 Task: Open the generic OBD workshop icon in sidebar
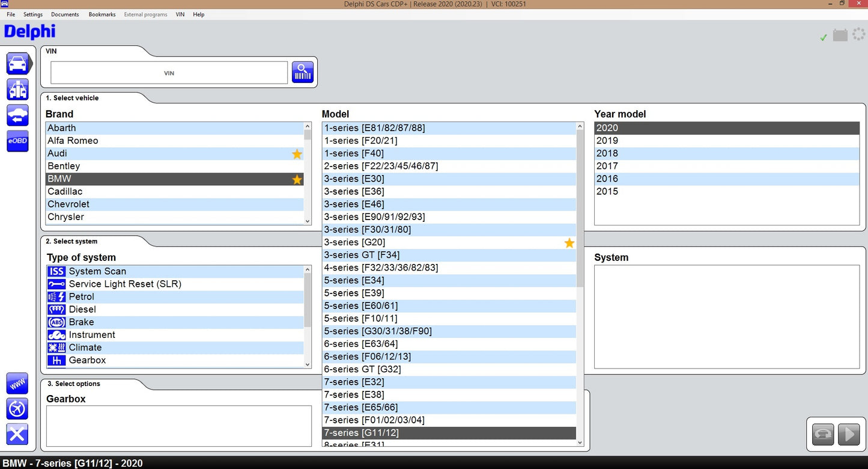point(17,89)
